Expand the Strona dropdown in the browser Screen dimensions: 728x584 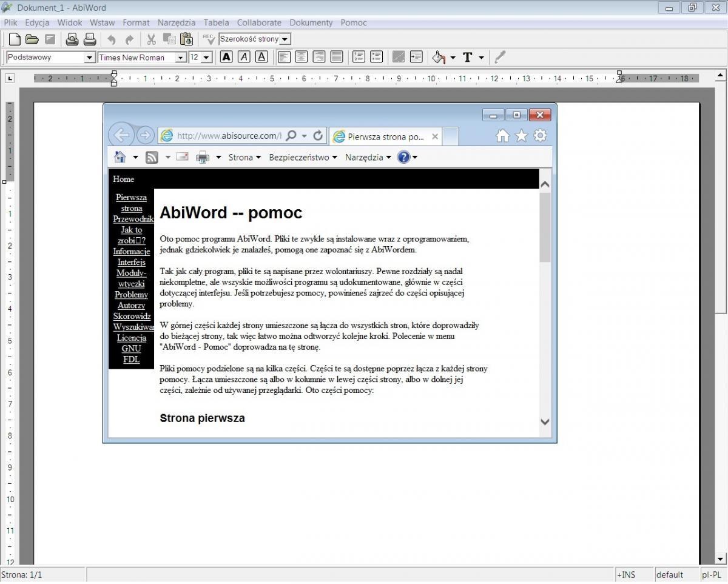pyautogui.click(x=244, y=158)
